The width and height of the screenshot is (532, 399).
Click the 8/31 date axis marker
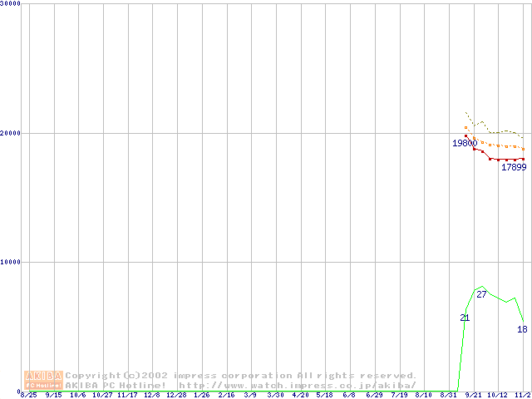(x=448, y=395)
